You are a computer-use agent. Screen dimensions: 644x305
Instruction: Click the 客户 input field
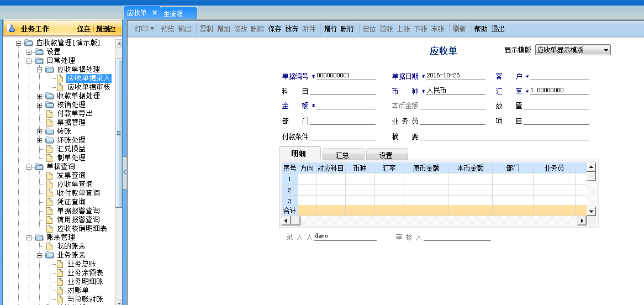(559, 76)
